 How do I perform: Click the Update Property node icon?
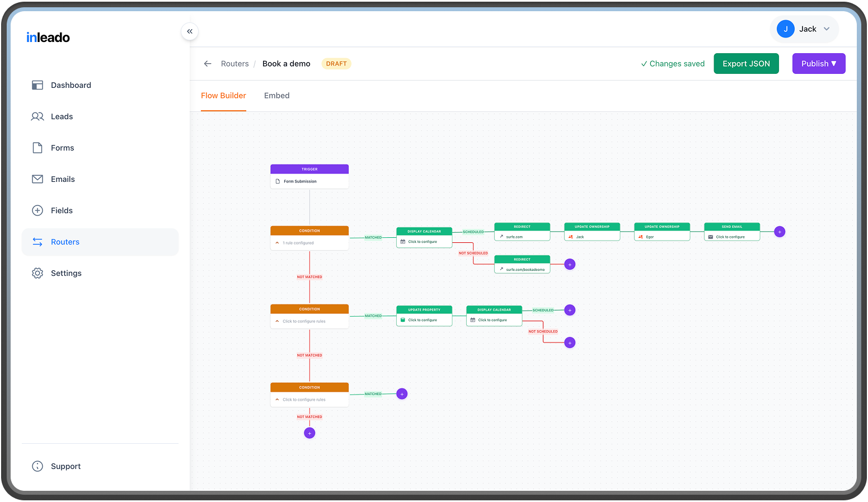(403, 320)
